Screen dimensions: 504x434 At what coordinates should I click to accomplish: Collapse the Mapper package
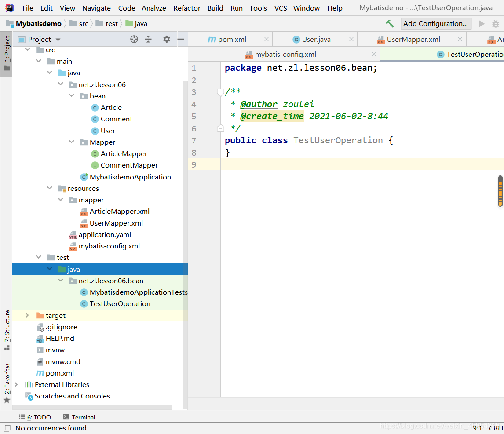pos(71,142)
